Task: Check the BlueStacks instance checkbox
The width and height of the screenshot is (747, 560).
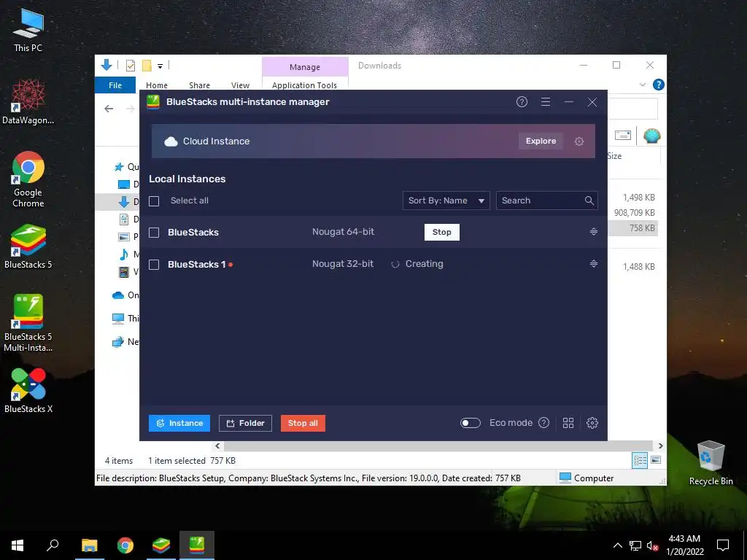Action: coord(154,233)
